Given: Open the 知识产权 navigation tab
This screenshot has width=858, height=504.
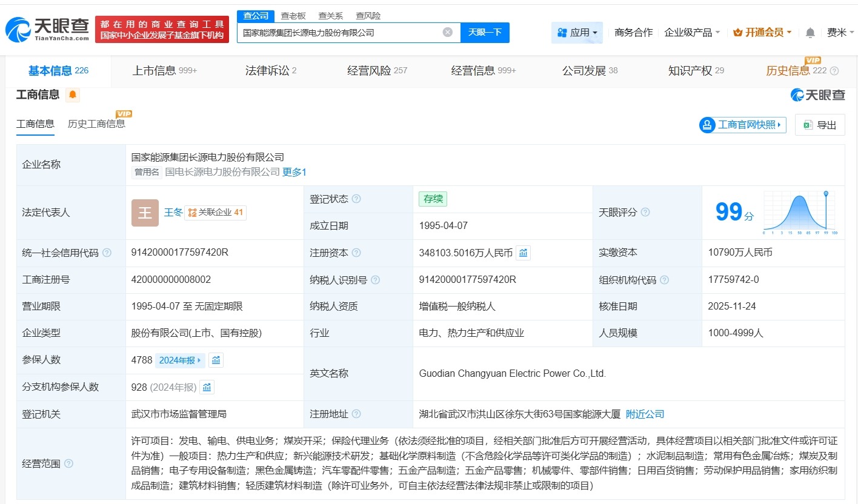Looking at the screenshot, I should [690, 70].
